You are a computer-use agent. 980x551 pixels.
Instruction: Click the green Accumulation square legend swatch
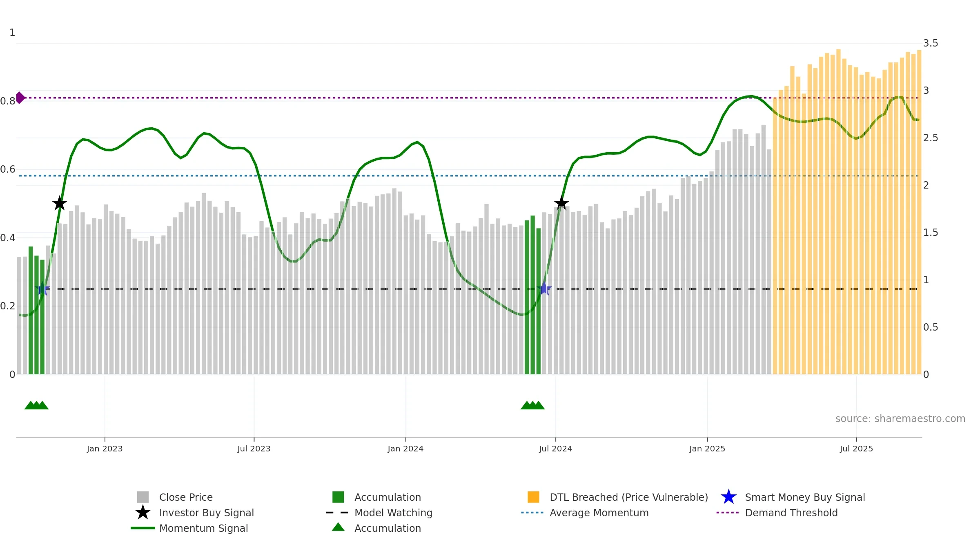(338, 497)
